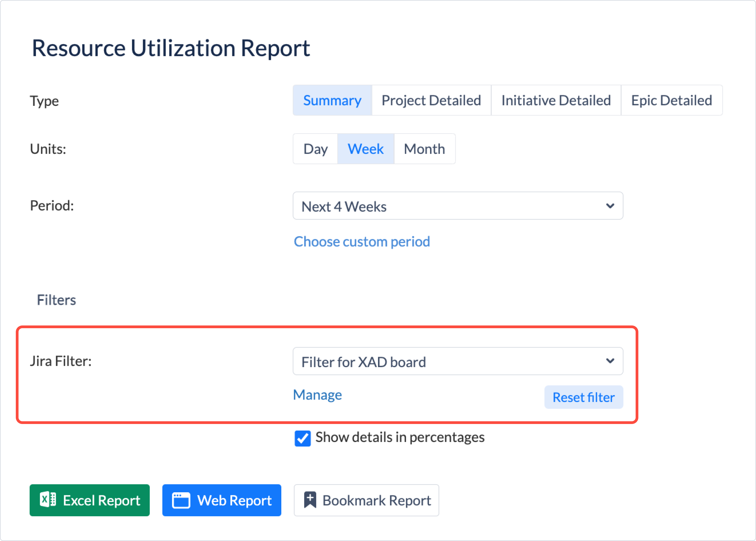The height and width of the screenshot is (541, 756).
Task: Click the browser window icon on Web Report
Action: (x=181, y=500)
